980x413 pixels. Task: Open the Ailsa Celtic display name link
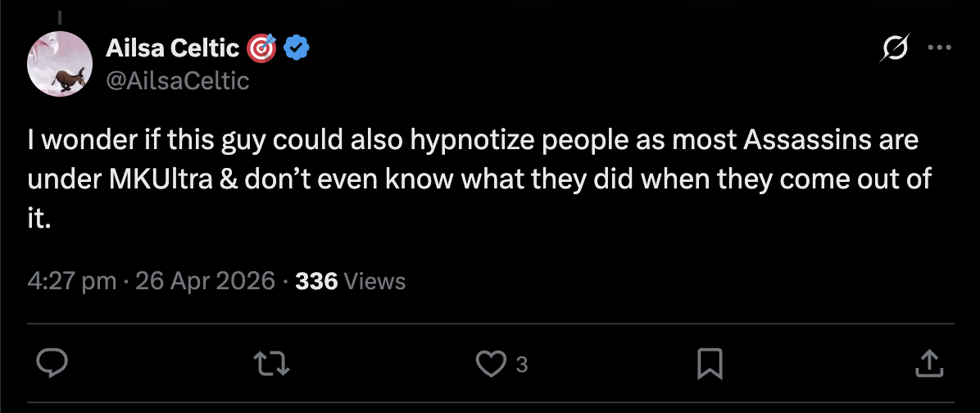tap(174, 49)
